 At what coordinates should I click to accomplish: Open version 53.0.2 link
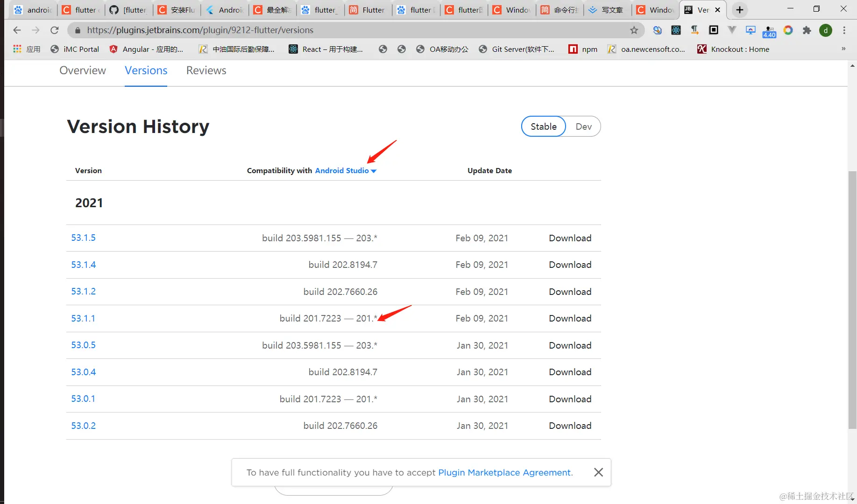click(83, 426)
